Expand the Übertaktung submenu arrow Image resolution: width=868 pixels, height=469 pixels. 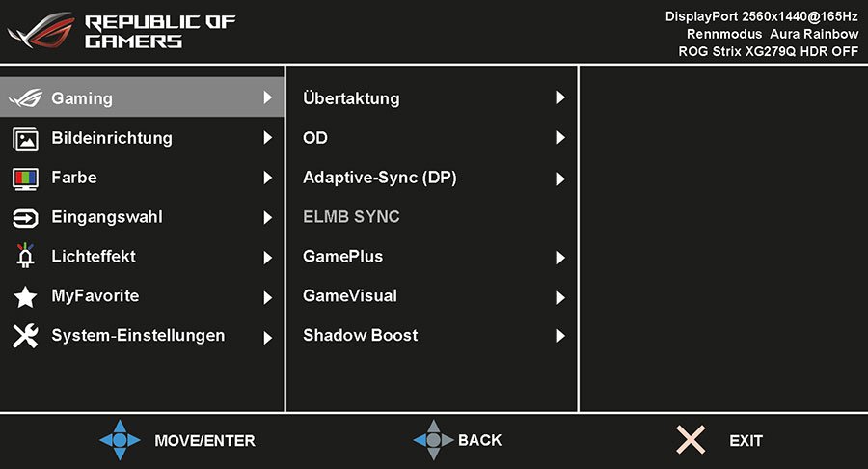pyautogui.click(x=560, y=98)
